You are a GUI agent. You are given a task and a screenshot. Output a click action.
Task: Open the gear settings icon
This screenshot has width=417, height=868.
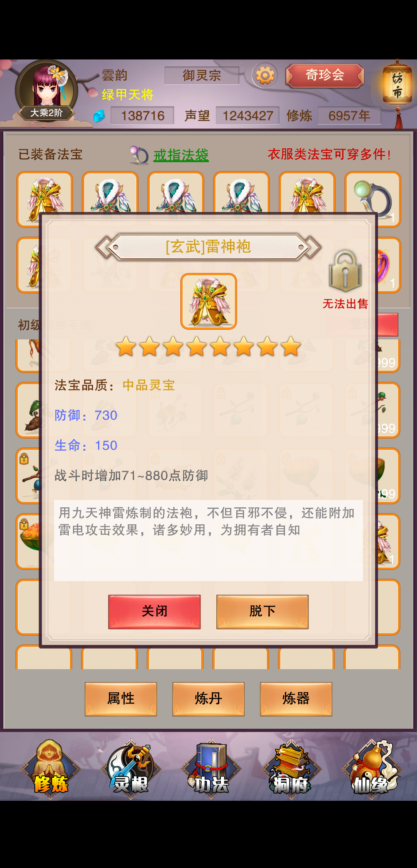pos(265,75)
